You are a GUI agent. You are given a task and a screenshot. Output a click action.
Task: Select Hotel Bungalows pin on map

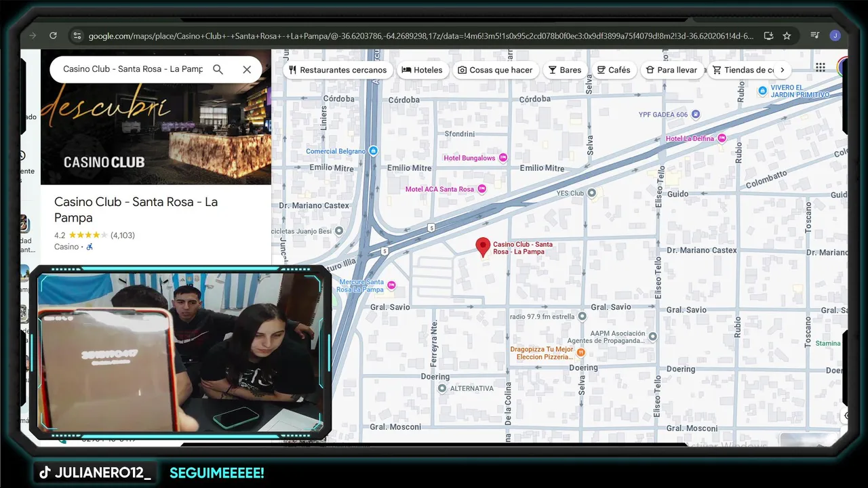coord(503,158)
